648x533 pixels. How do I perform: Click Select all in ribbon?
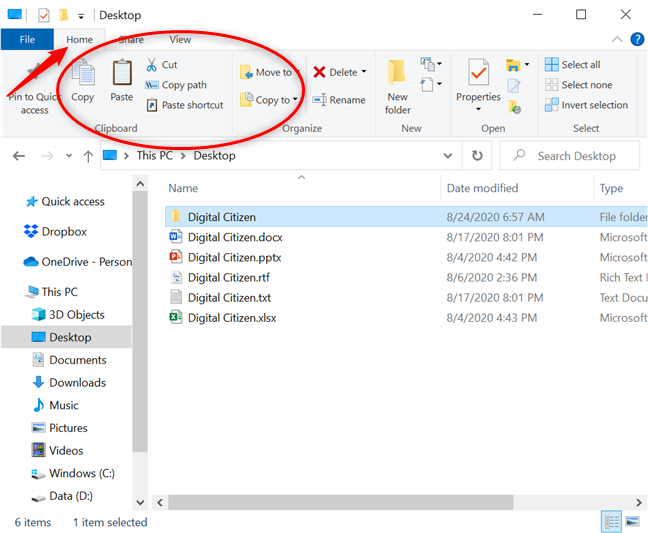[573, 65]
